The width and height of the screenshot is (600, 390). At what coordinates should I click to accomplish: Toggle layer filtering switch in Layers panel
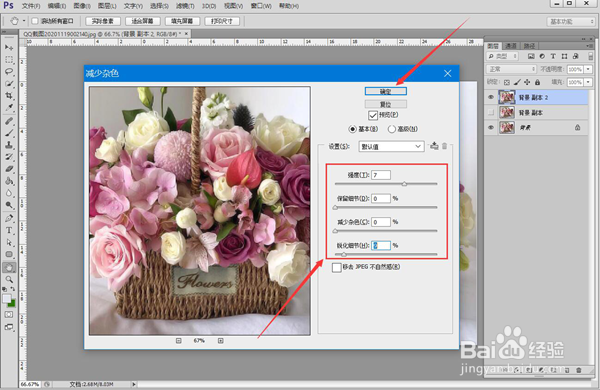(590, 56)
